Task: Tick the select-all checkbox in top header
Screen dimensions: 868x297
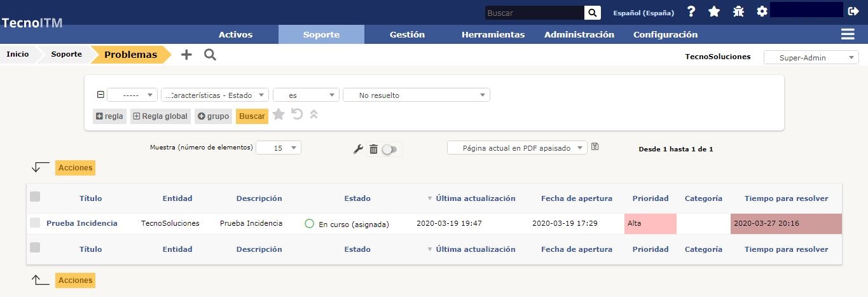Action: [x=35, y=197]
